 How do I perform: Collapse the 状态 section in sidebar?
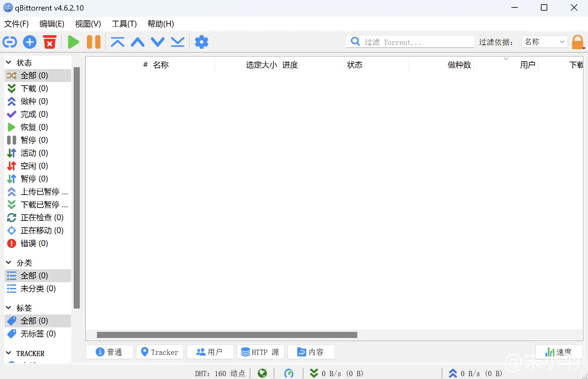coord(9,62)
